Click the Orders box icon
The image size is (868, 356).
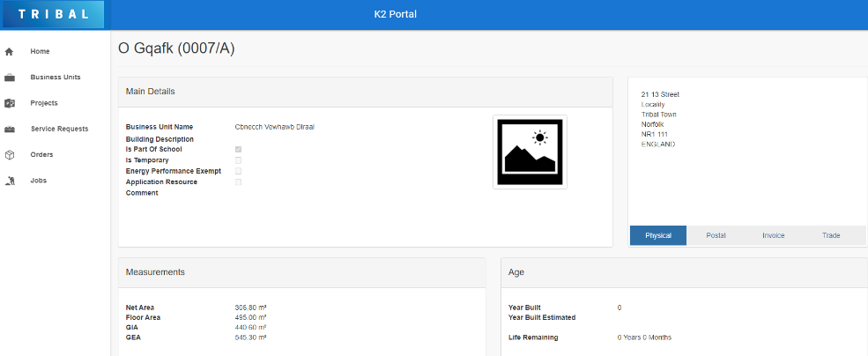coord(10,155)
